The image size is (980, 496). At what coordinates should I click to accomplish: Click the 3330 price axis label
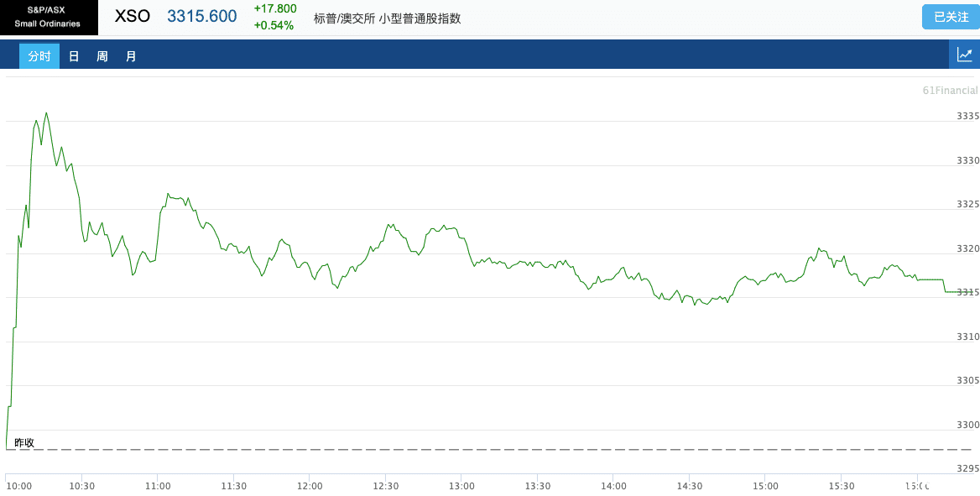tap(967, 161)
